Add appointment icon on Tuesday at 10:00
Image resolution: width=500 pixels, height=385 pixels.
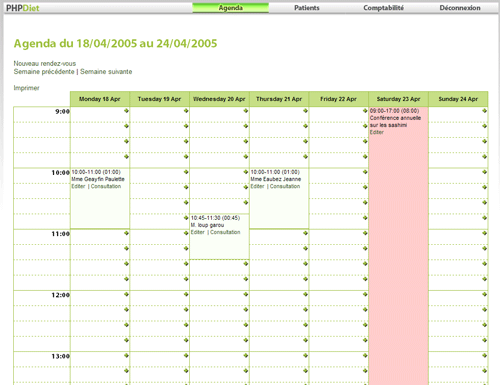[186, 172]
